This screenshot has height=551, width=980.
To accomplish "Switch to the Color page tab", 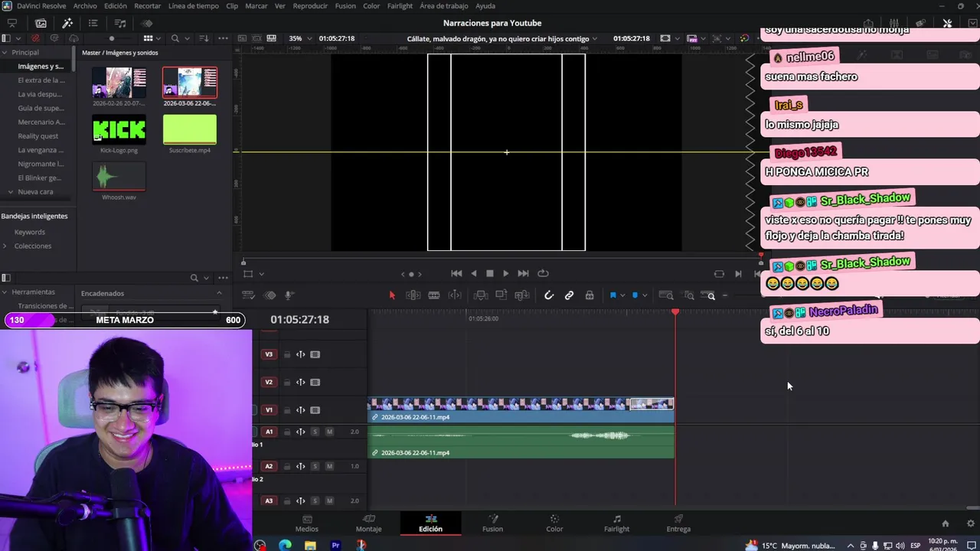I will [554, 523].
